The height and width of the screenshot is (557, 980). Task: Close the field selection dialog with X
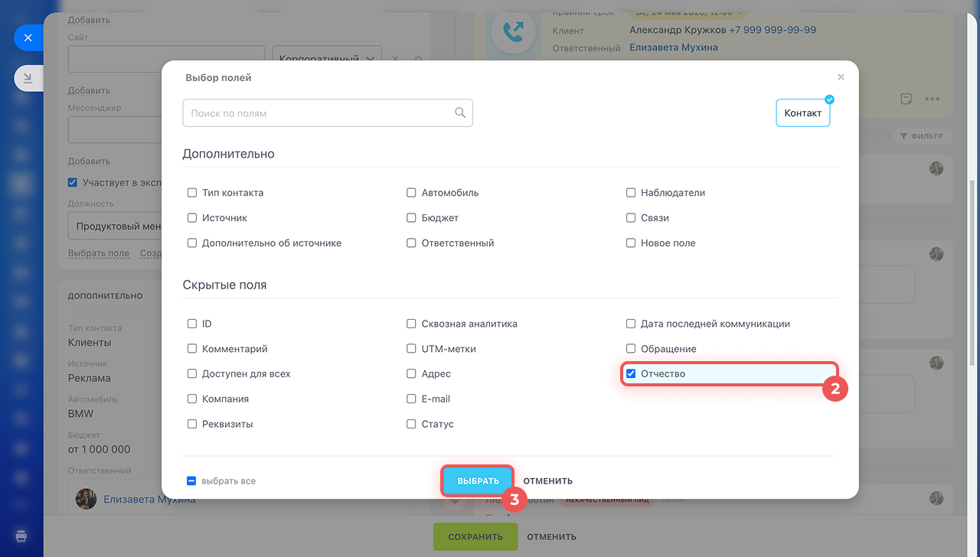[841, 77]
